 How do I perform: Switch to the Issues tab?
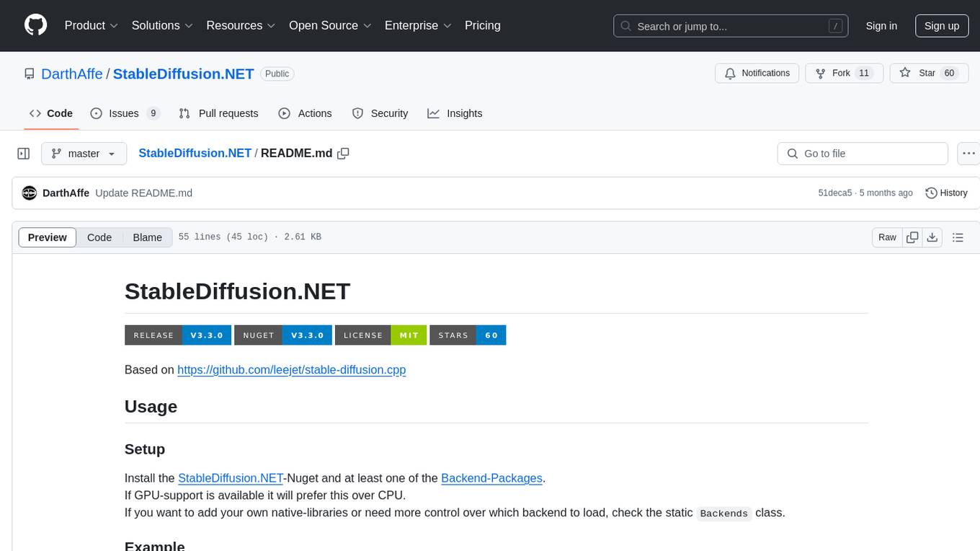(125, 113)
